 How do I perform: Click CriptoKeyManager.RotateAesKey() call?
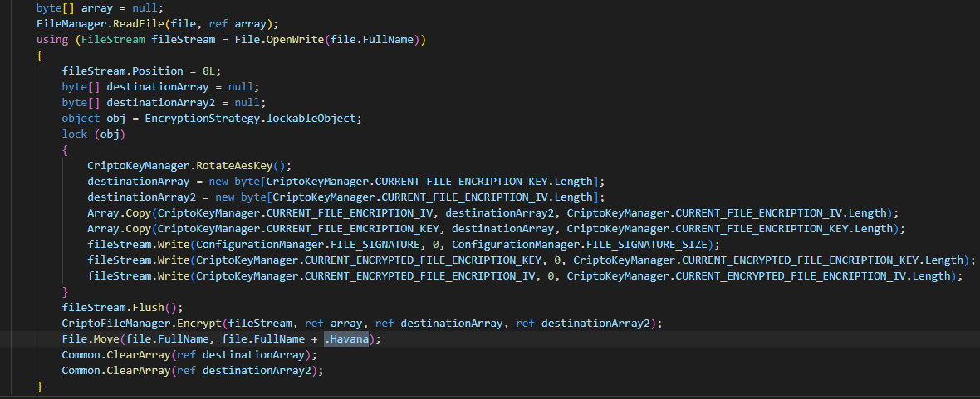coord(189,165)
